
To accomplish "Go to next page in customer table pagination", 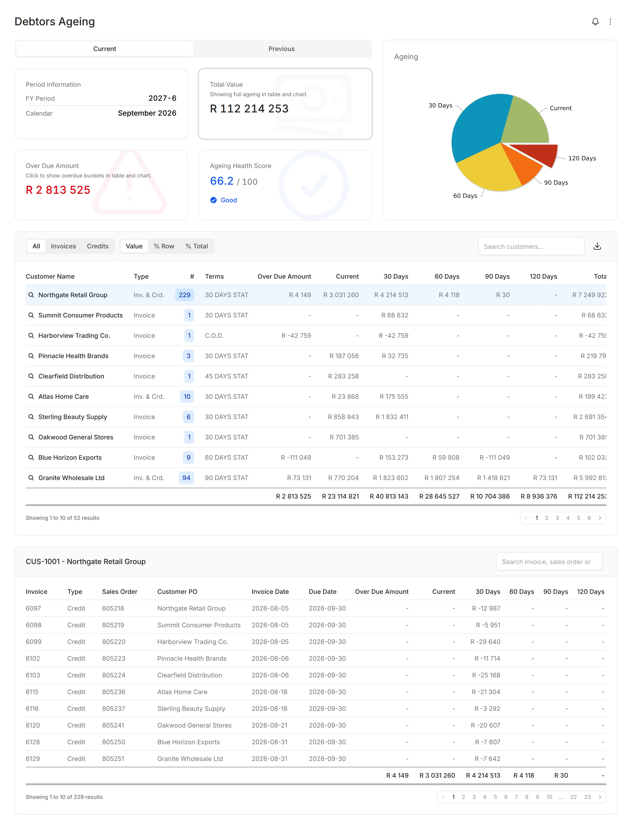I will 600,518.
